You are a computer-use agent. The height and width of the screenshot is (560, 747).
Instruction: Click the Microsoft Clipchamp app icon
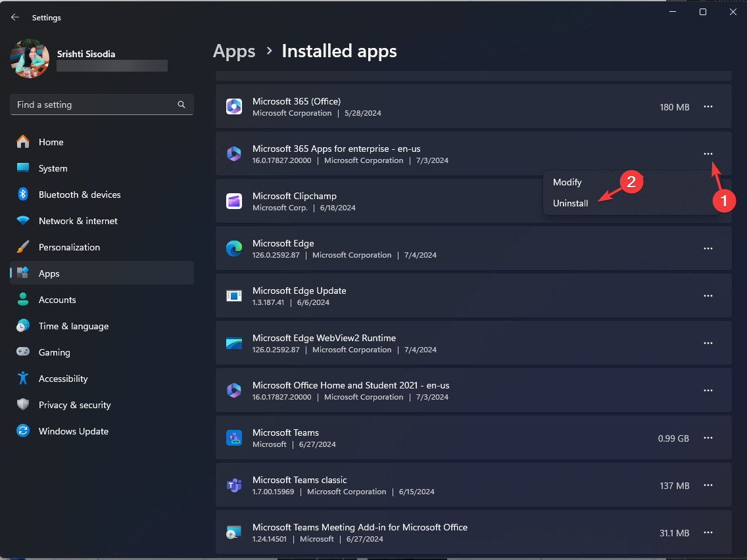[x=233, y=200]
